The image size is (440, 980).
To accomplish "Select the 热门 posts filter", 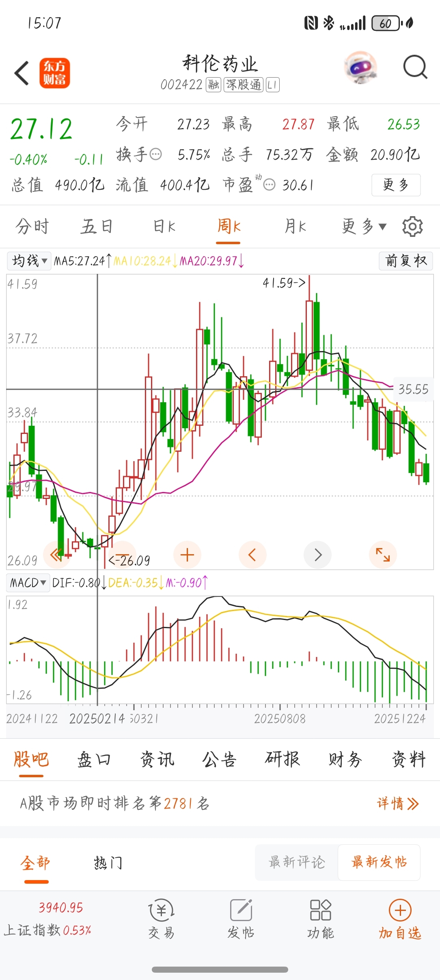I will (x=108, y=863).
